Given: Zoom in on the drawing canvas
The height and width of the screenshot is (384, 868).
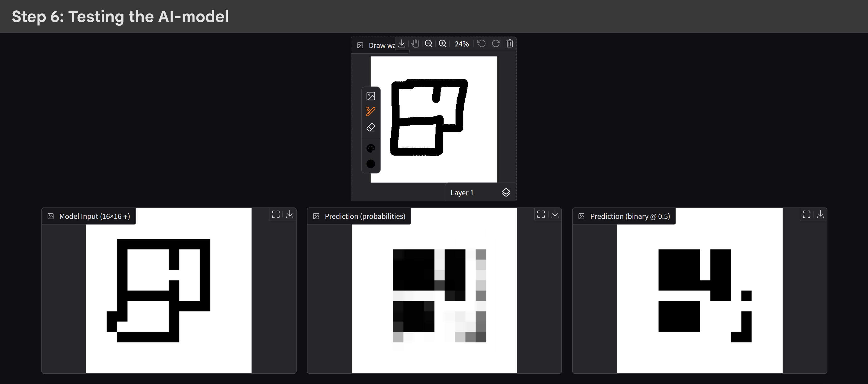Looking at the screenshot, I should [x=443, y=44].
